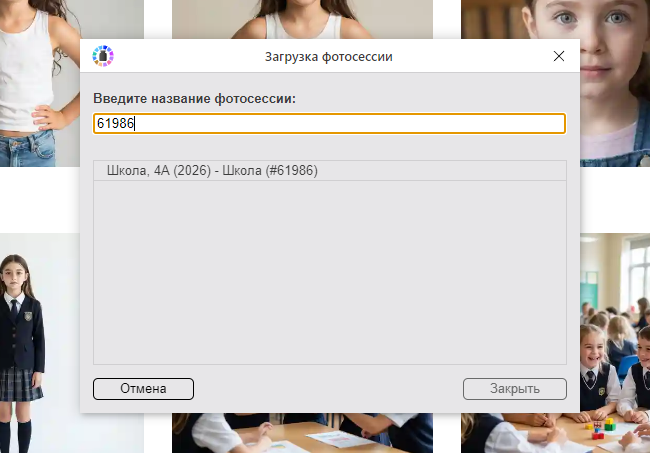Select bottom center photo with papers on desk
650x453 pixels.
coord(302,433)
